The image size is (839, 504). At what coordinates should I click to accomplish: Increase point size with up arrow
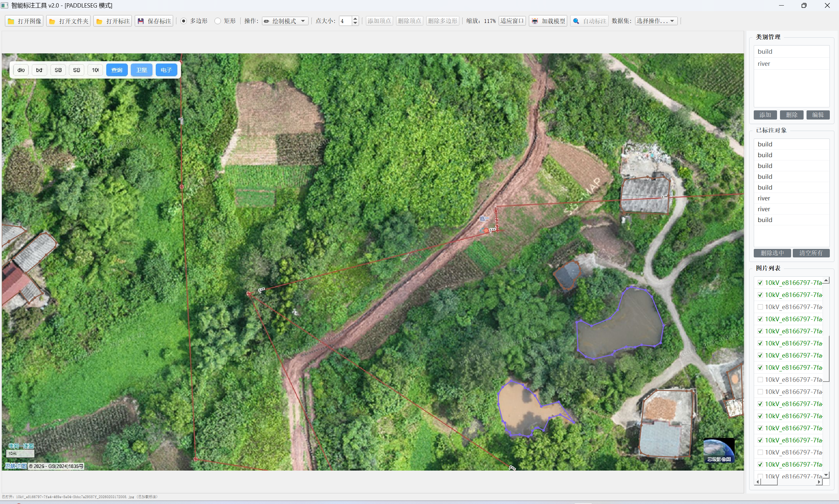(x=355, y=19)
